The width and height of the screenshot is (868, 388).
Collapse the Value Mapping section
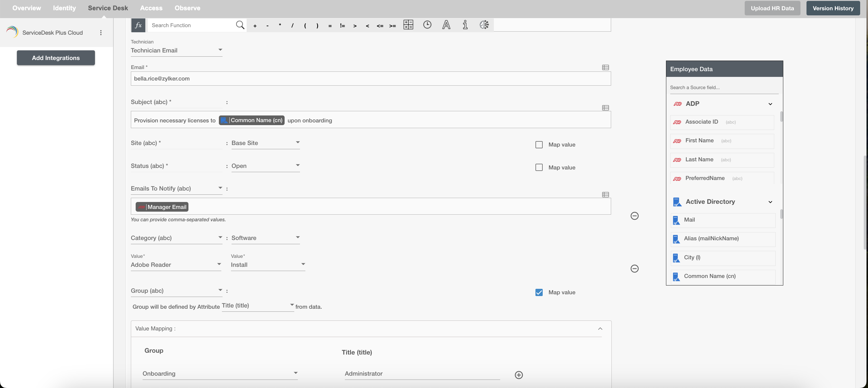tap(600, 329)
